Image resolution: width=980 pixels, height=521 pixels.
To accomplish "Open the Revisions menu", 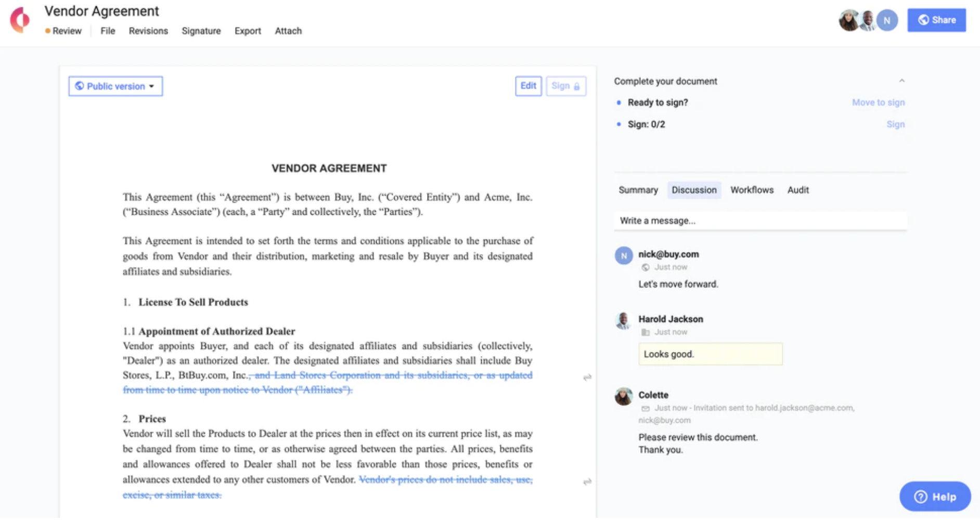I will [148, 31].
